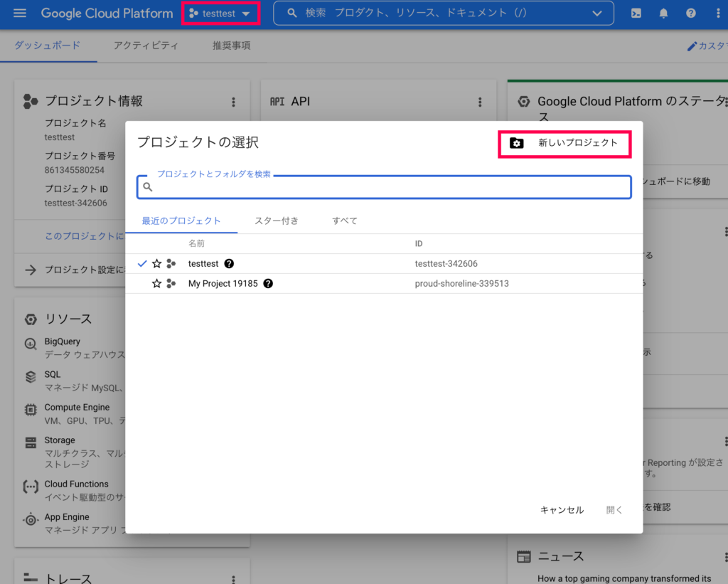Click the BigQuery magnifier icon
The image size is (728, 584).
click(x=31, y=344)
